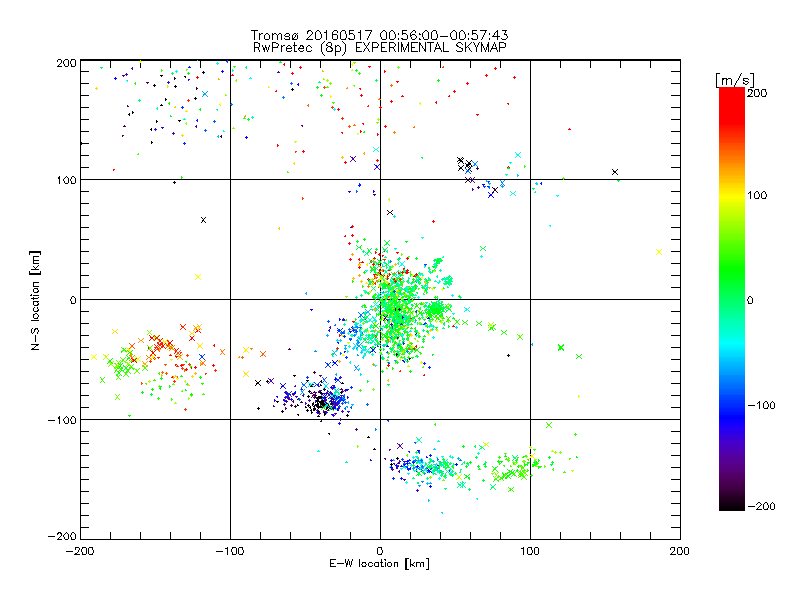Viewport: 800px width, 600px height.
Task: Click the x-axis tick label -200
Action: tap(81, 551)
